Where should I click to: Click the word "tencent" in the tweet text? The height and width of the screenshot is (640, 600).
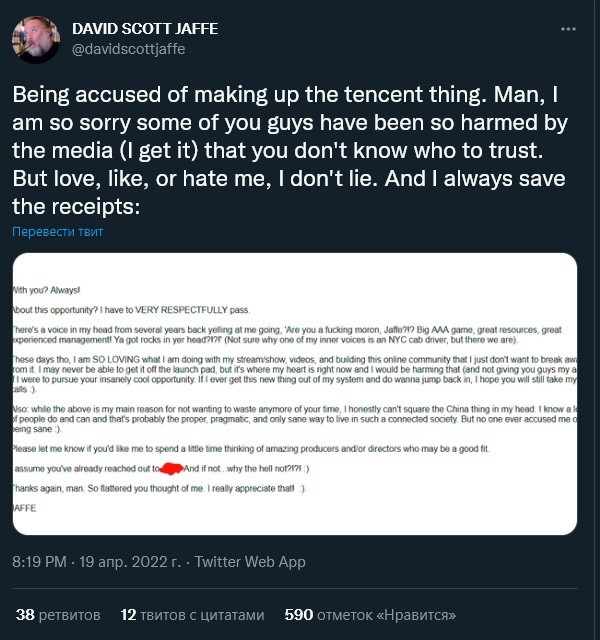point(329,98)
